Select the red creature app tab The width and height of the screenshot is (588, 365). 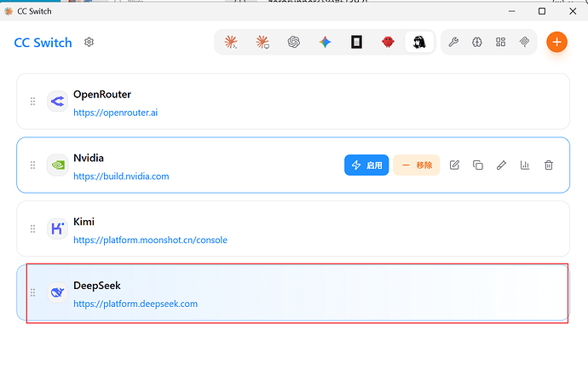388,42
